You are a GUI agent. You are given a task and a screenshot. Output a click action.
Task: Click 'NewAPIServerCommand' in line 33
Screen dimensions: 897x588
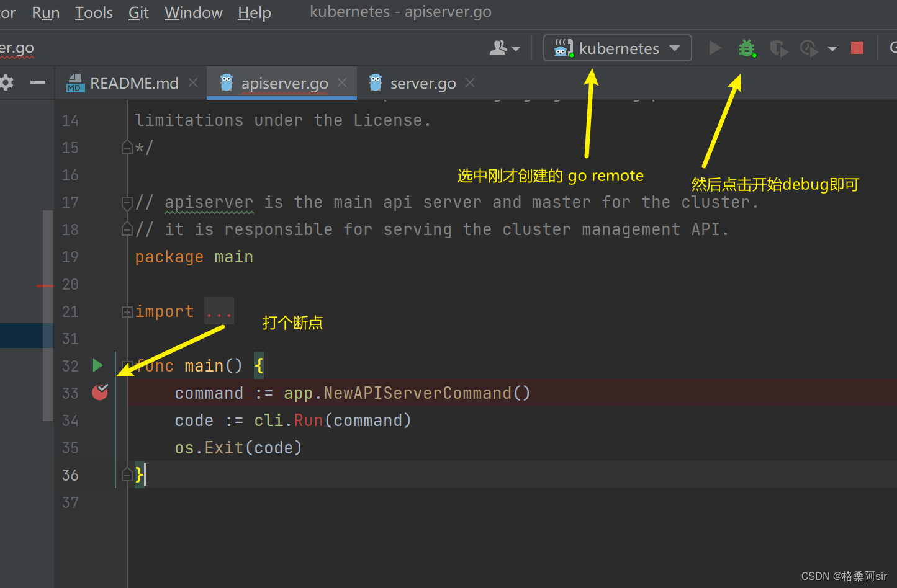pyautogui.click(x=418, y=393)
